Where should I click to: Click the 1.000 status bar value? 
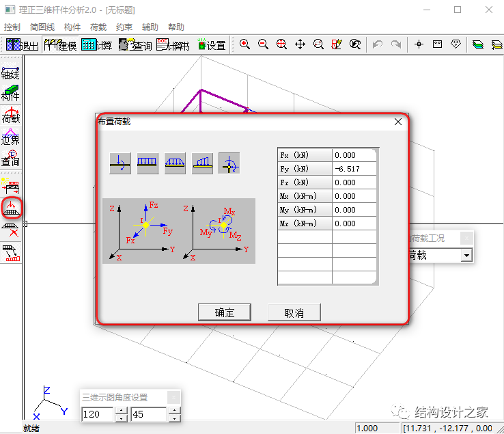coord(377,429)
